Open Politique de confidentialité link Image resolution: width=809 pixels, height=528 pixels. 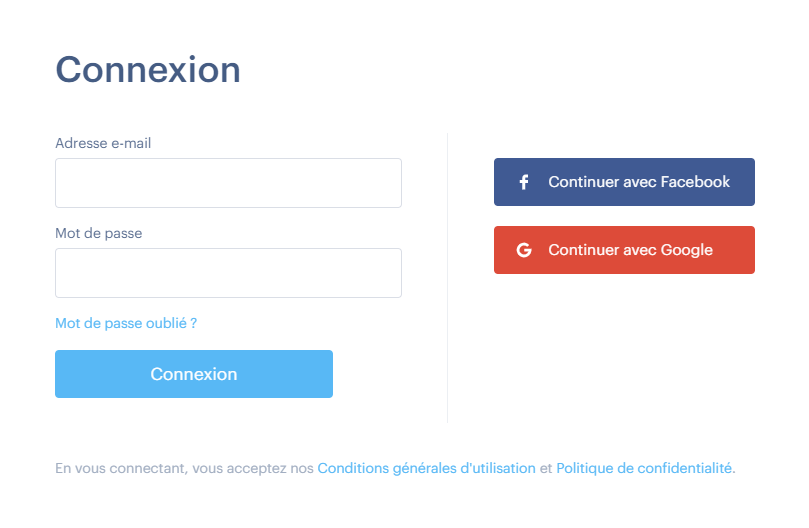click(644, 468)
